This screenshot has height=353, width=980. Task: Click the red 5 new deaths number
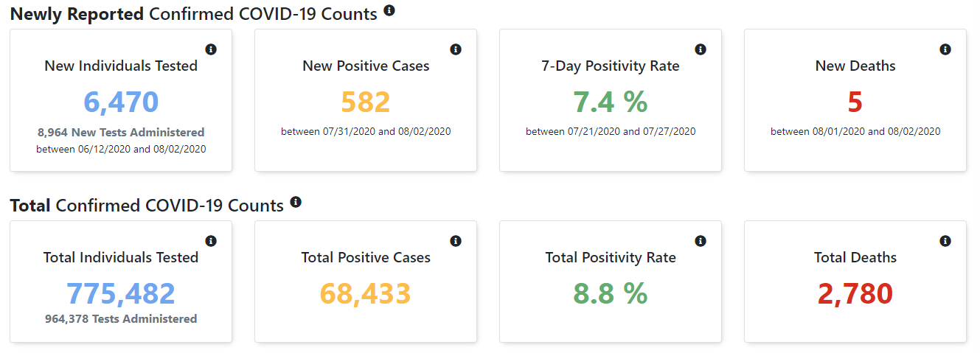[855, 102]
